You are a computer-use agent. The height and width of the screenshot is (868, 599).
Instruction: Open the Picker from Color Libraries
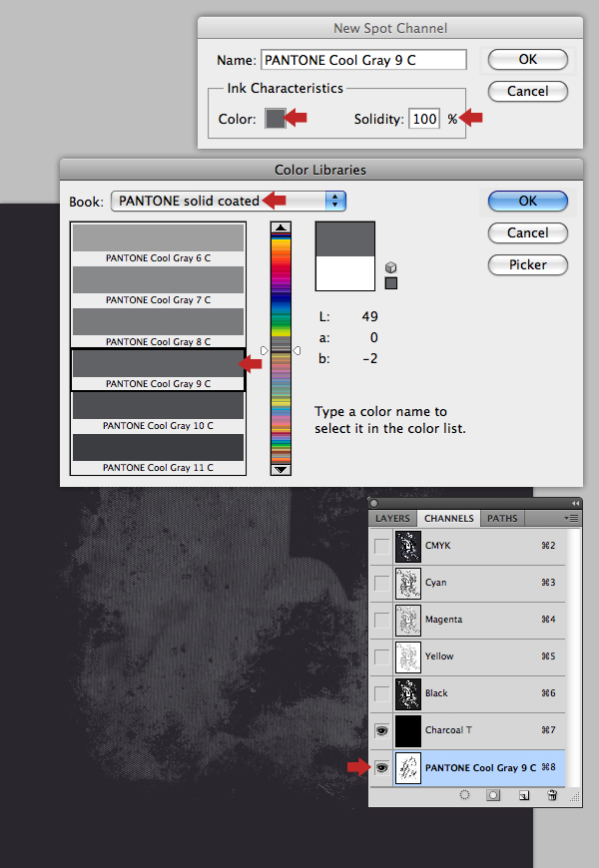(x=528, y=264)
